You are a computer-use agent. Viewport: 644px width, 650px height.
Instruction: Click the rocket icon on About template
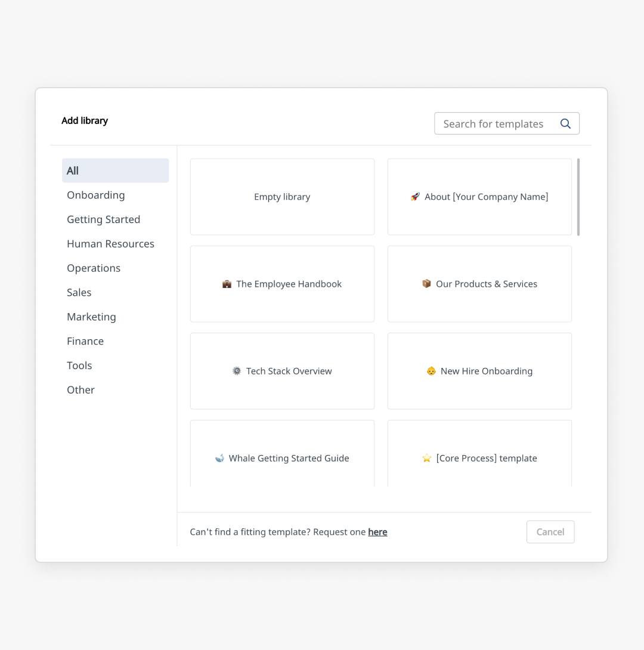(415, 197)
